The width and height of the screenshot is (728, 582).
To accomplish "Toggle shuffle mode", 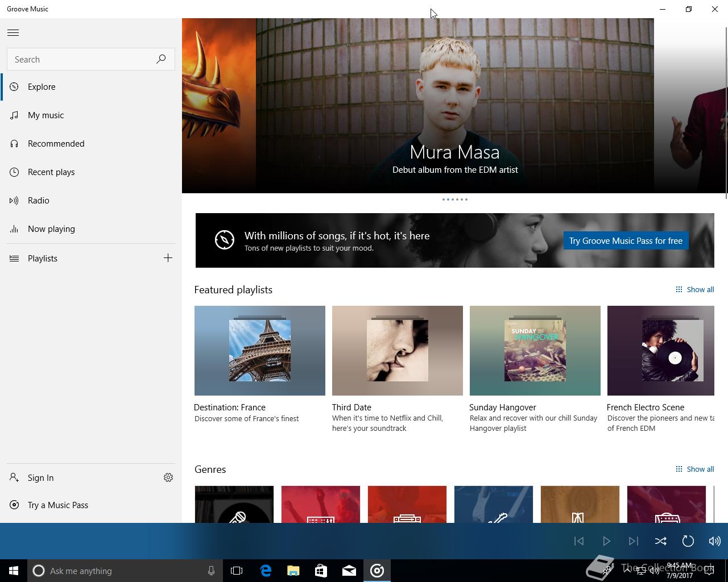I will coord(661,541).
